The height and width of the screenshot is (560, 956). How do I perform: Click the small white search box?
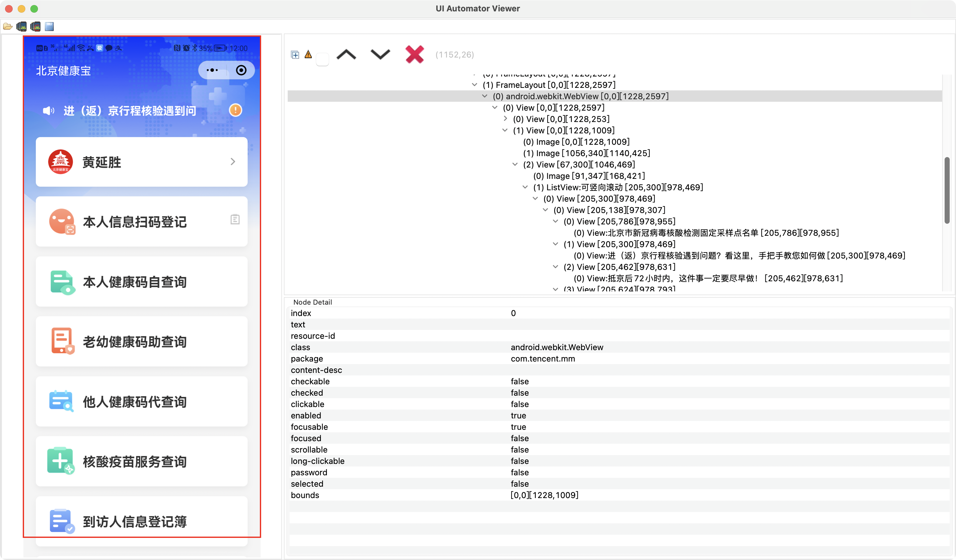(x=322, y=59)
